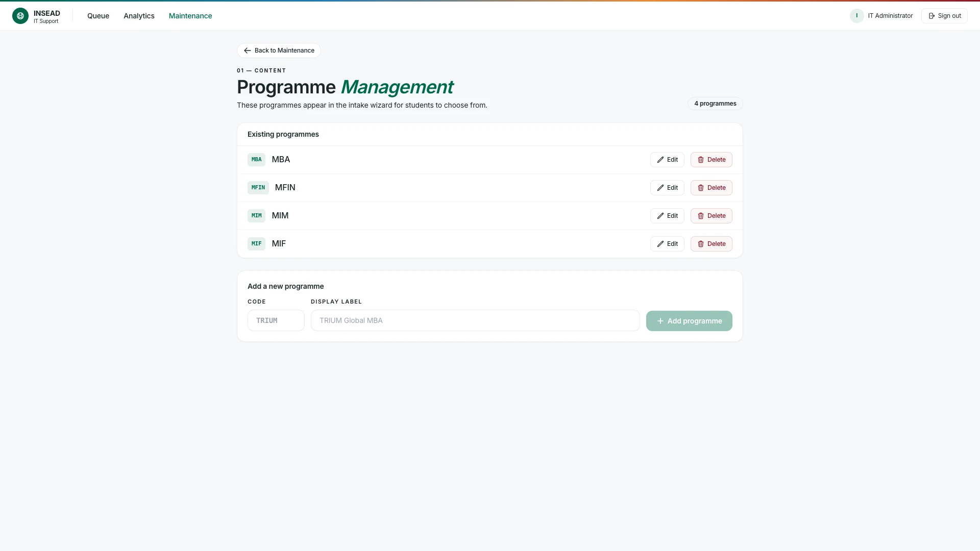Focus the Display Label input field
Screen dimensions: 980x551
coord(475,320)
